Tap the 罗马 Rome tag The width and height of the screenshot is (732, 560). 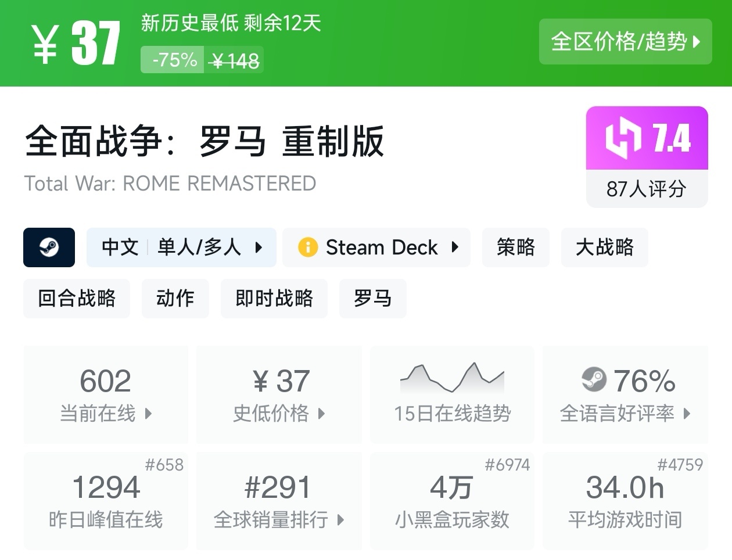click(372, 299)
